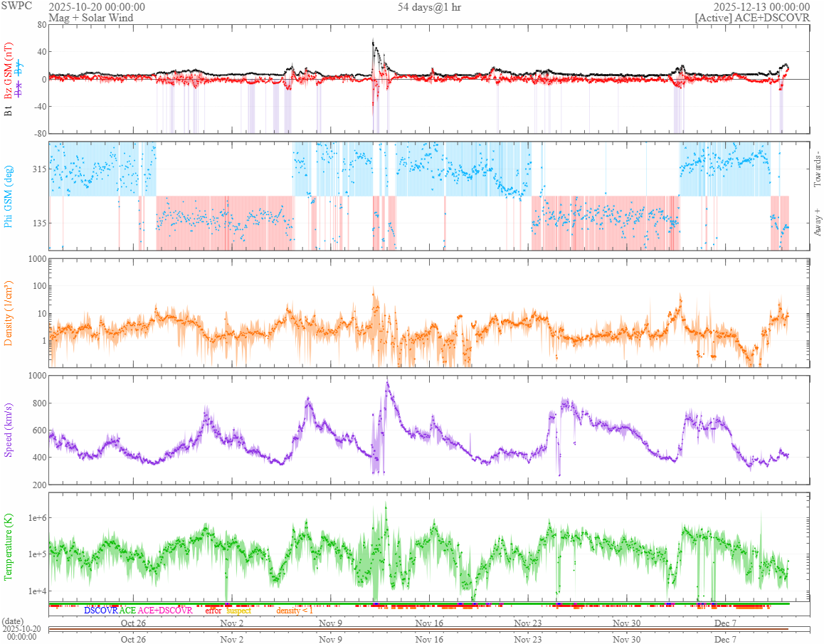The image size is (824, 644).
Task: Click the SWPC label in the corner
Action: (16, 6)
